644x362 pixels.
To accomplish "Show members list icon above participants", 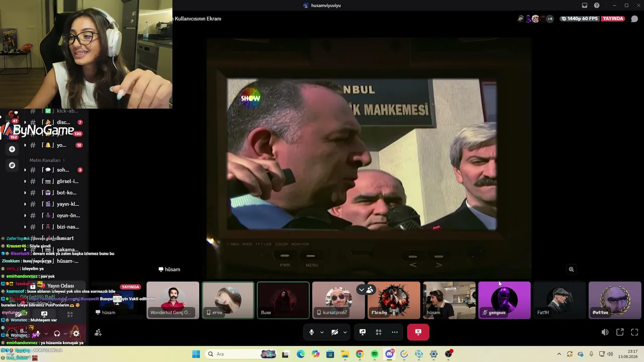I will coord(370,290).
